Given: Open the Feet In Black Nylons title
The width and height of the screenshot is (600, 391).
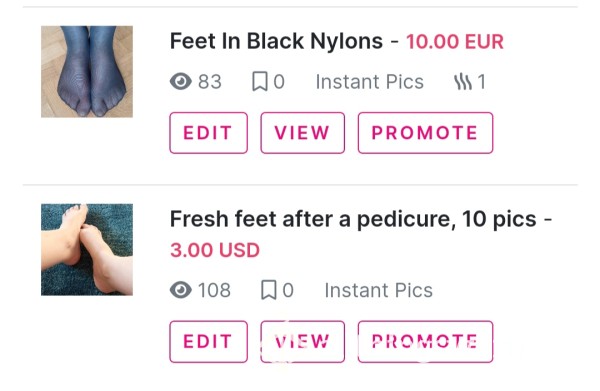Looking at the screenshot, I should [x=276, y=41].
